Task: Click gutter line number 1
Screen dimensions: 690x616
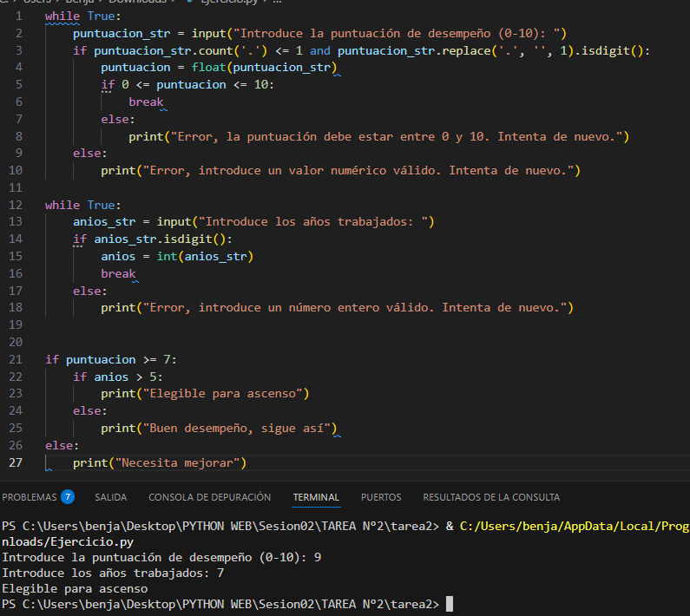Action: (19, 16)
